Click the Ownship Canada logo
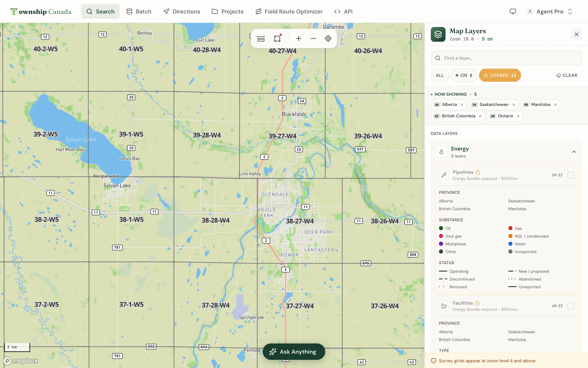 tap(41, 12)
